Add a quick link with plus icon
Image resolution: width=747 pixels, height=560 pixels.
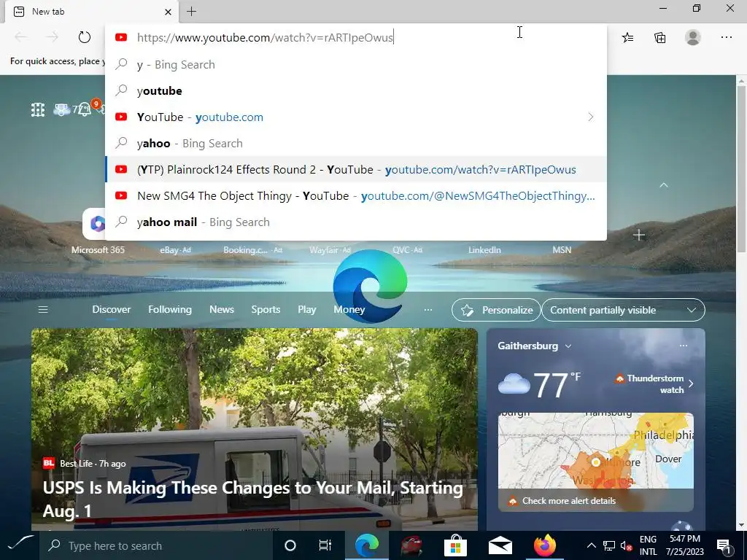pos(639,235)
